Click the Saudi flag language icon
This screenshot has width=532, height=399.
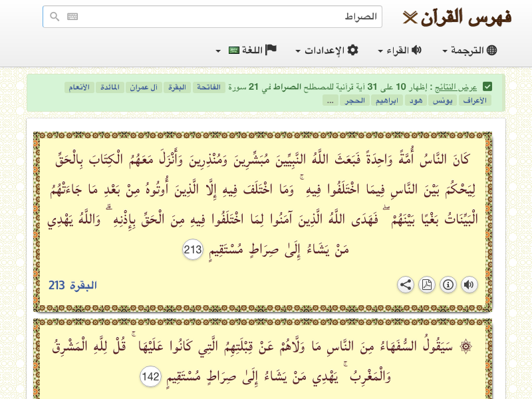tap(234, 51)
